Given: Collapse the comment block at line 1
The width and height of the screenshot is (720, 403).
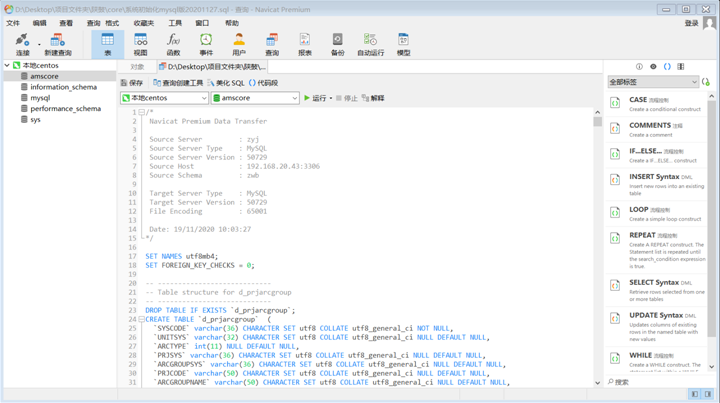Looking at the screenshot, I should pyautogui.click(x=141, y=112).
